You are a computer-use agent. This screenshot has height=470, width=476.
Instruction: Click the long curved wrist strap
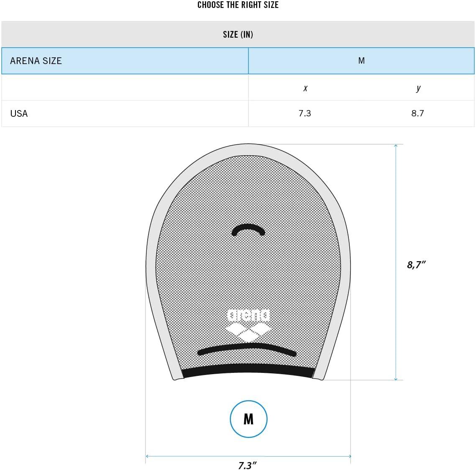click(x=247, y=348)
